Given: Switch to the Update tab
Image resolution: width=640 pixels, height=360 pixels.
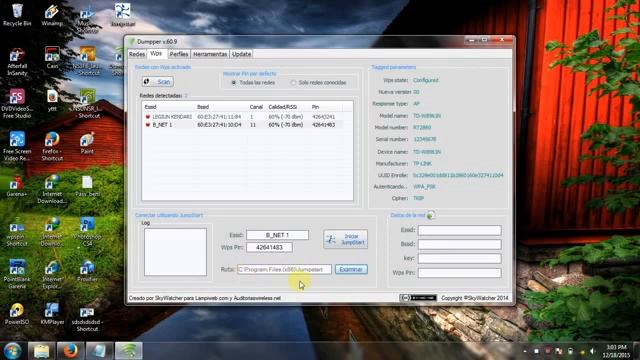Looking at the screenshot, I should pyautogui.click(x=241, y=54).
